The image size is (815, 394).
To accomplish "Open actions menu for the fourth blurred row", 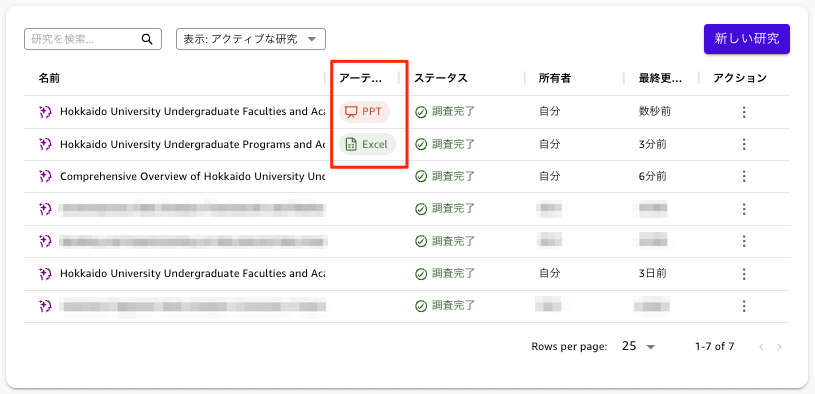I will [744, 209].
